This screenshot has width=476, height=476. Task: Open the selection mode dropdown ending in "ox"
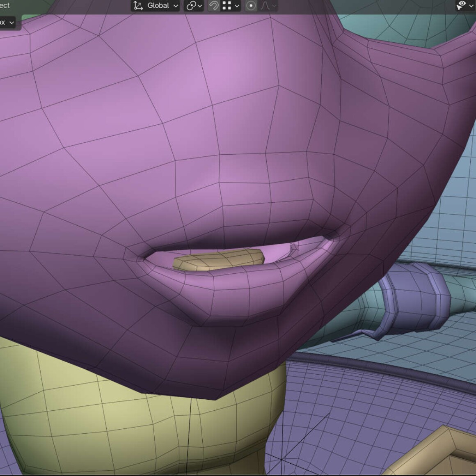pyautogui.click(x=7, y=23)
